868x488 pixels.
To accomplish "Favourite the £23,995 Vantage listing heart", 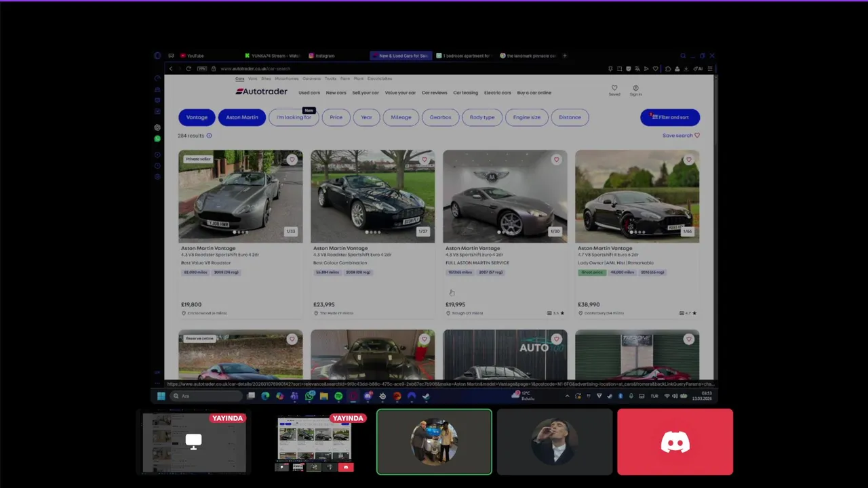I will click(x=424, y=160).
